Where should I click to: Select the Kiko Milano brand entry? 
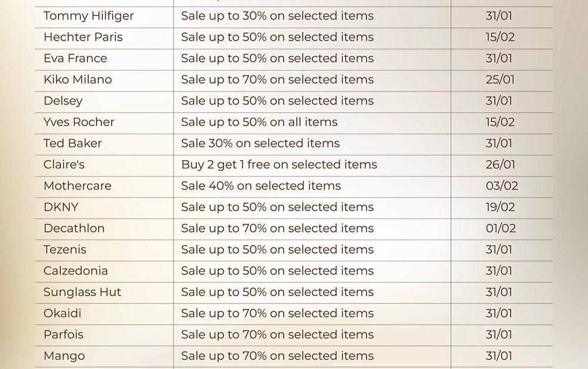[77, 79]
